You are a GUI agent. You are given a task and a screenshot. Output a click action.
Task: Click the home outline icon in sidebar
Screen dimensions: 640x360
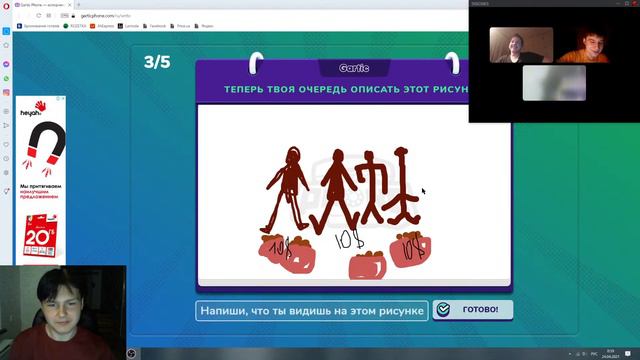click(6, 45)
